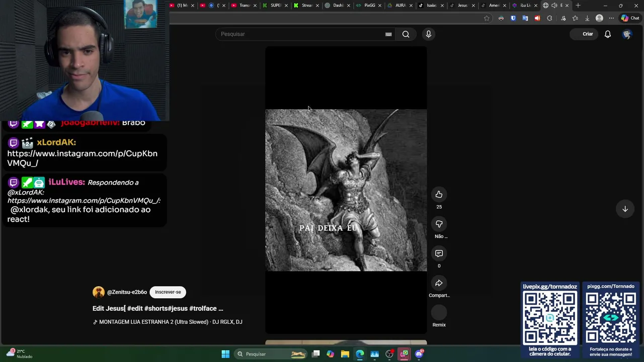Screen dimensions: 644x362
Task: Share the Short via the Compartilhar arrow
Action: pos(439,283)
